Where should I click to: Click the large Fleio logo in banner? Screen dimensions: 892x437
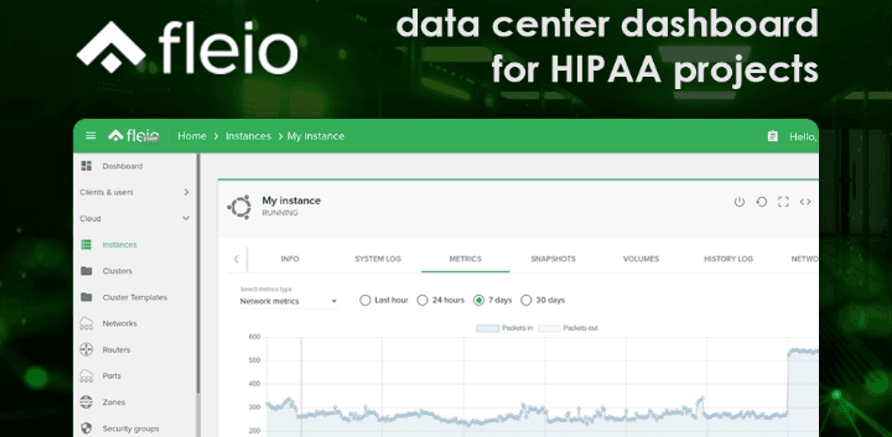pos(187,48)
